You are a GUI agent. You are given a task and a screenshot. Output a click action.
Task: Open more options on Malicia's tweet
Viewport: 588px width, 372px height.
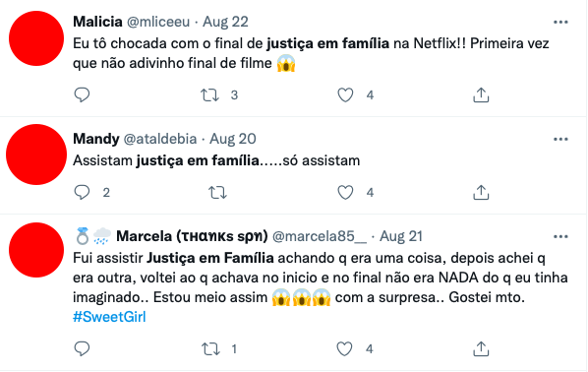(560, 23)
